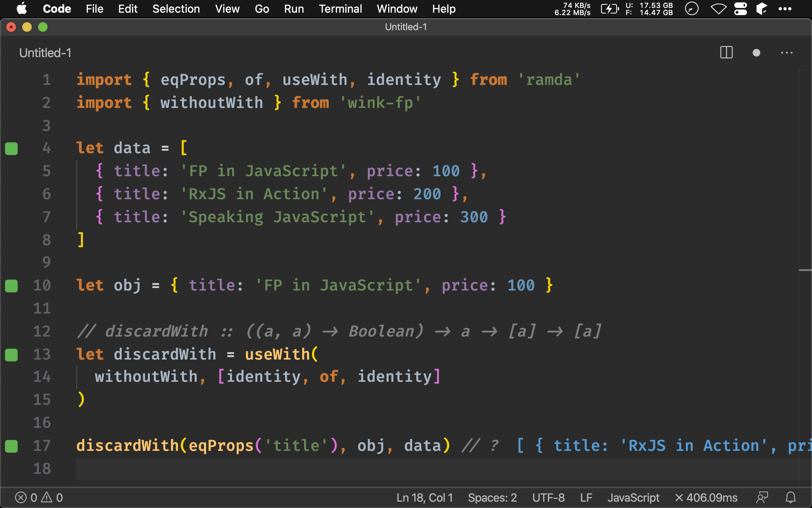Open the Apple menu

[x=22, y=9]
